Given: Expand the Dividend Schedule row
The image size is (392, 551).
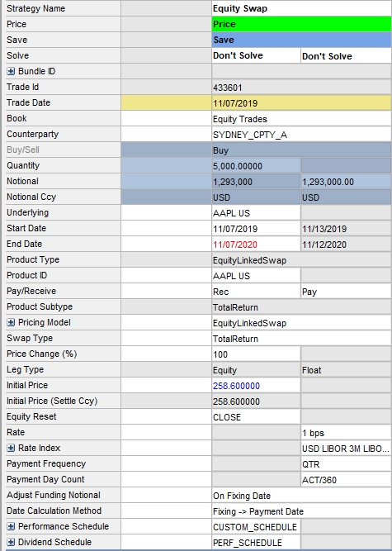Looking at the screenshot, I should click(x=11, y=542).
